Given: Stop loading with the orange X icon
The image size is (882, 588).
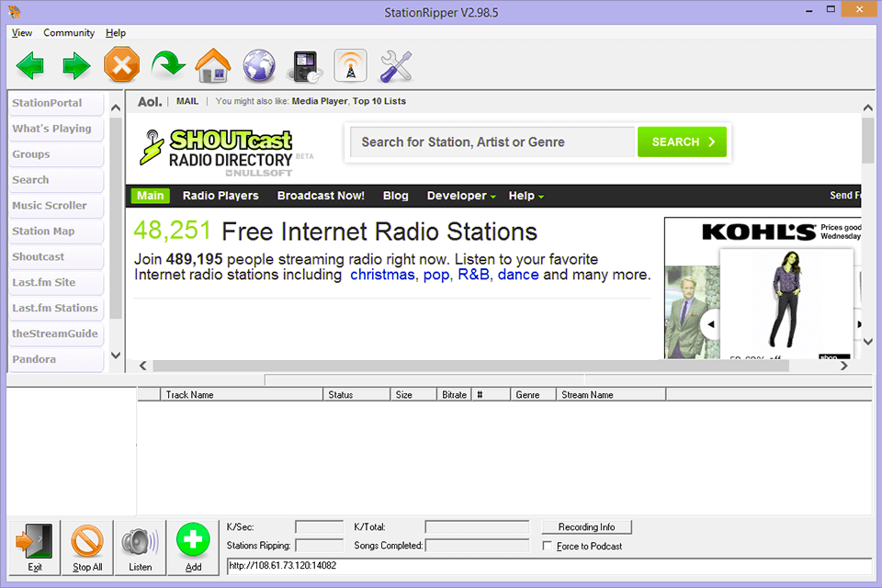Looking at the screenshot, I should pyautogui.click(x=121, y=64).
